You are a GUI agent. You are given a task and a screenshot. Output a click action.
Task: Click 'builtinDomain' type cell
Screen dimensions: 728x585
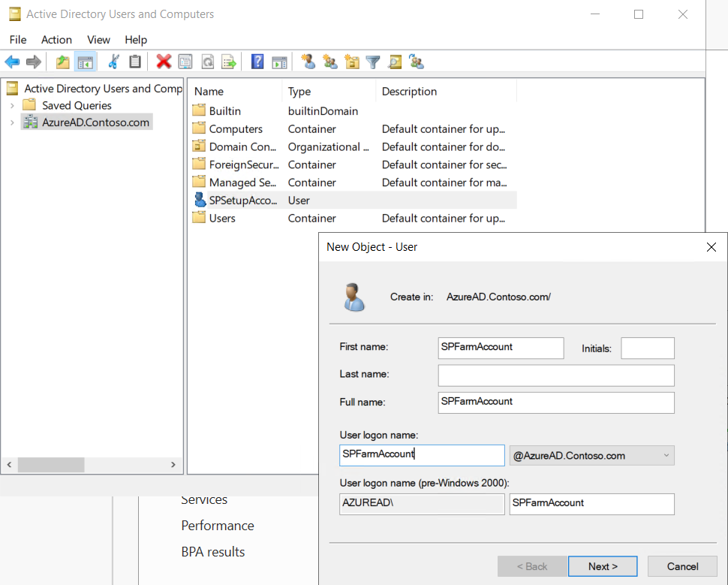pyautogui.click(x=323, y=111)
